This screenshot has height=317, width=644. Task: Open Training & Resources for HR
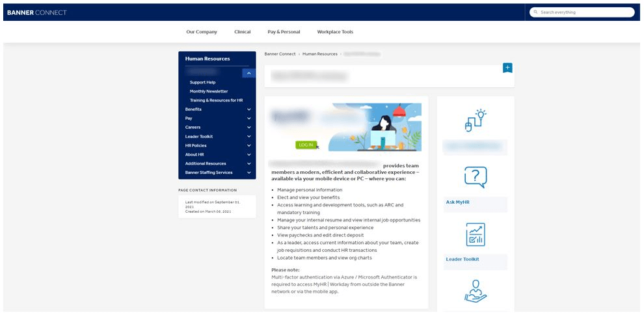[x=216, y=100]
